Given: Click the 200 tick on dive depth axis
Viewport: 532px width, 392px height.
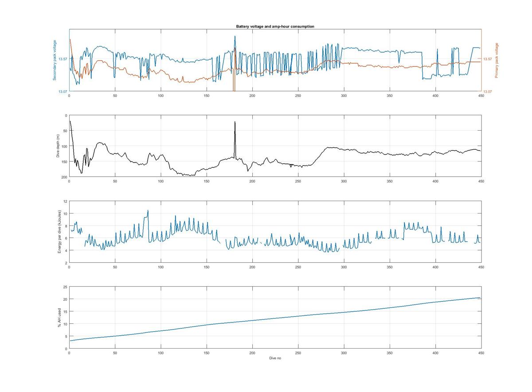Looking at the screenshot, I should 64,177.
